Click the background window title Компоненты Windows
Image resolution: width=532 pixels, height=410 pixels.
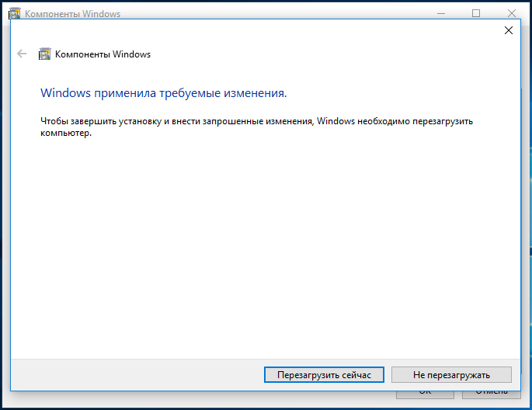coord(72,14)
